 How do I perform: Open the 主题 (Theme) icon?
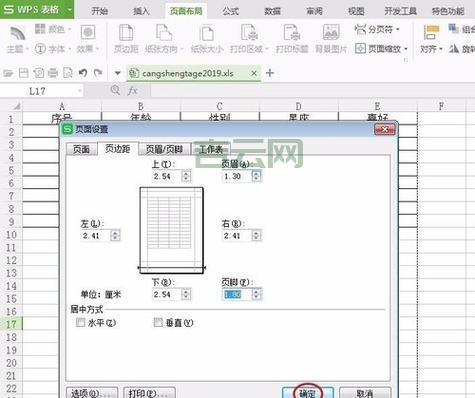[x=18, y=34]
